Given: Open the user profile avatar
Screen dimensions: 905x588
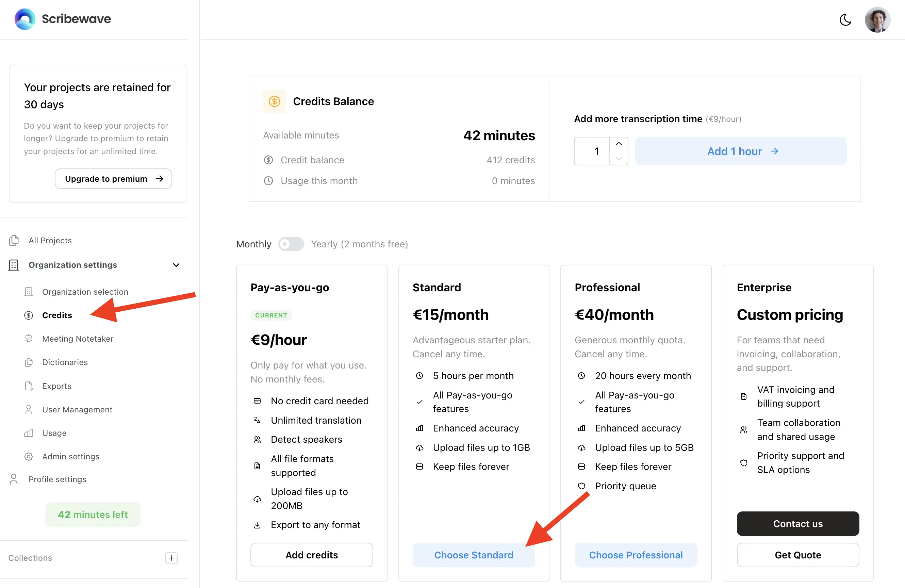Looking at the screenshot, I should (877, 19).
